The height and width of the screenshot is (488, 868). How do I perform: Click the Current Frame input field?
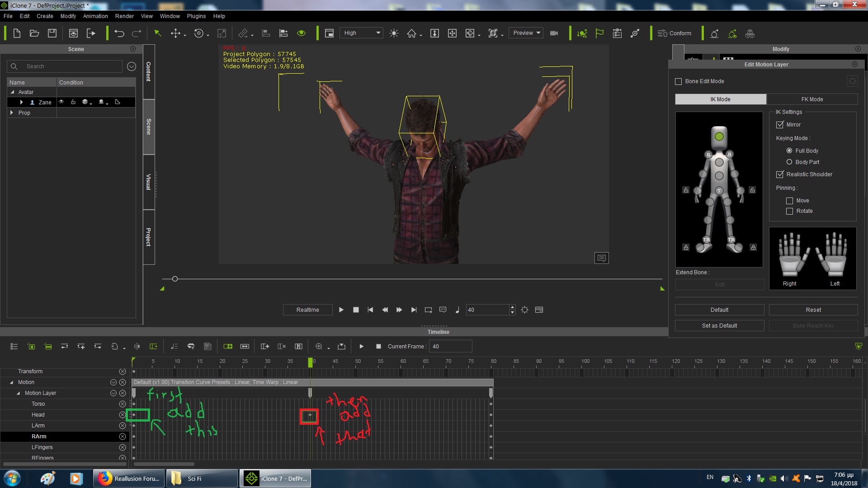(451, 347)
